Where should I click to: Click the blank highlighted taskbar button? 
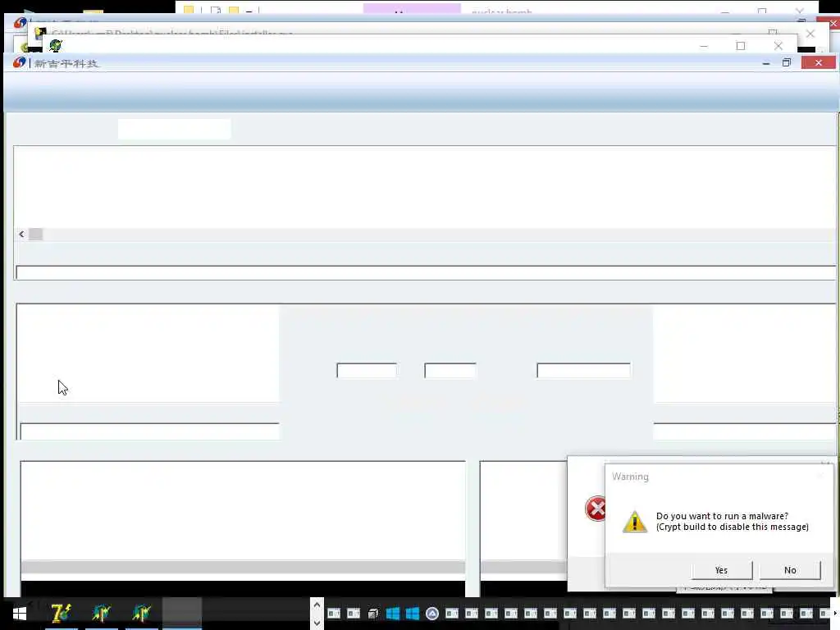click(182, 613)
